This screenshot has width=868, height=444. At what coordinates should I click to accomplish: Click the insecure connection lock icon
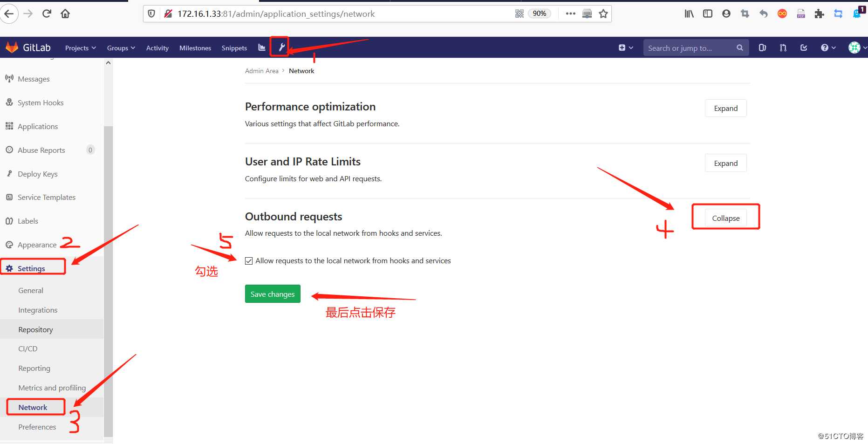(168, 14)
